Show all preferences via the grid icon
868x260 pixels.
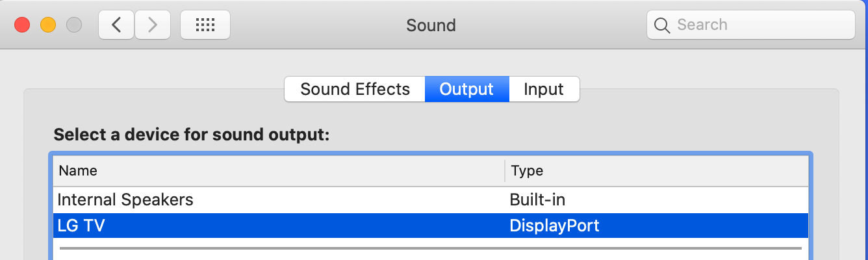coord(205,25)
